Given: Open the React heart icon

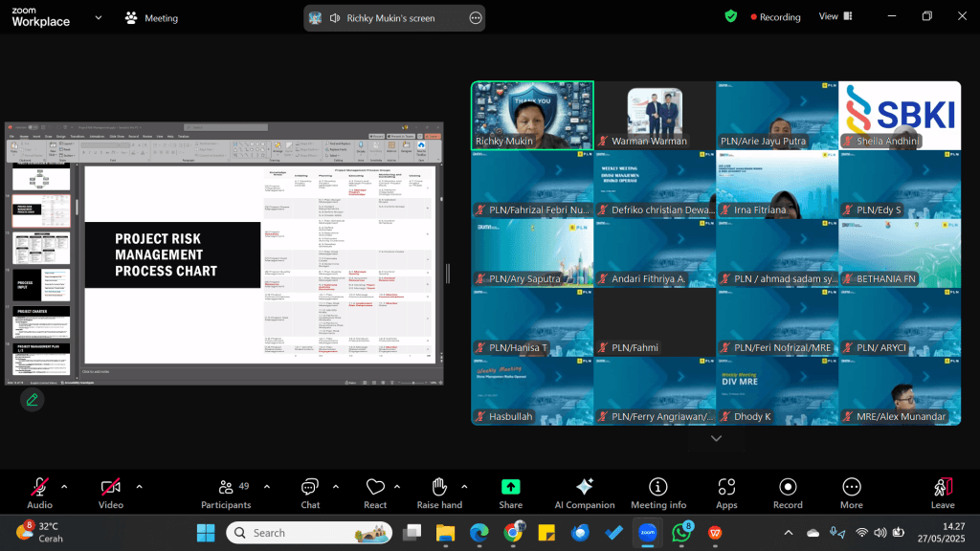Looking at the screenshot, I should [x=375, y=493].
